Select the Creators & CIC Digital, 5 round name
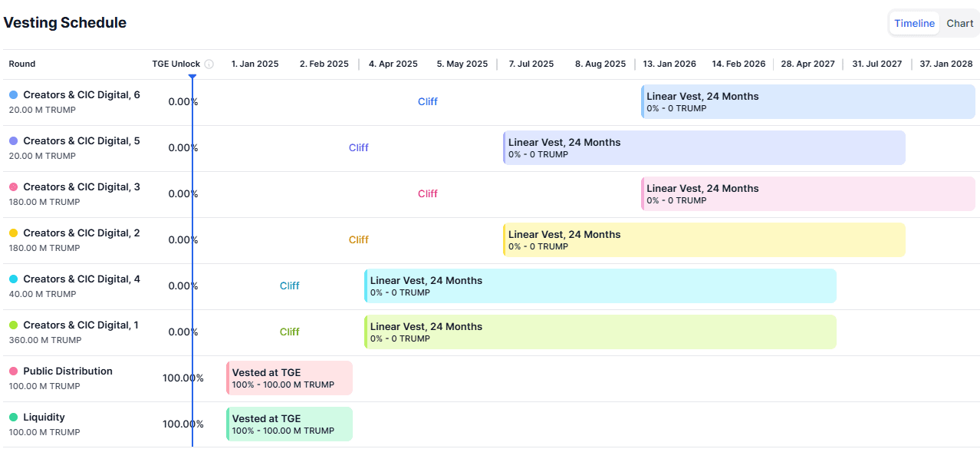This screenshot has width=980, height=449. [x=81, y=141]
